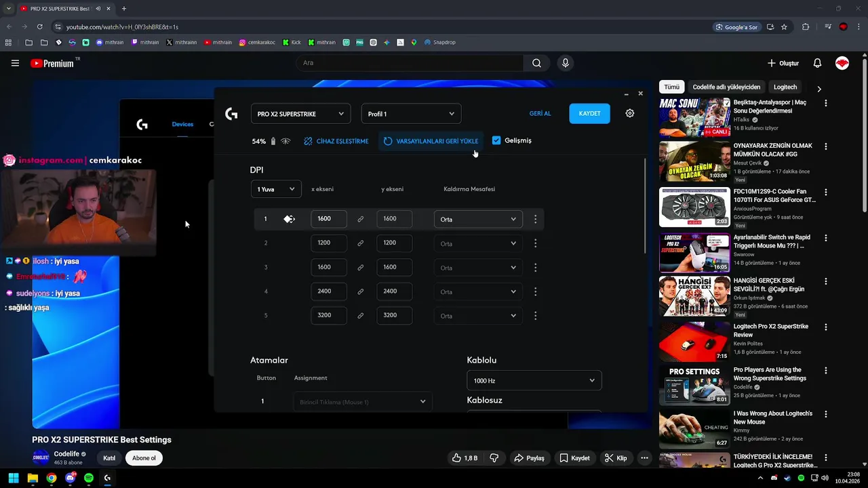868x488 pixels.
Task: Open three-dot menu for DPI row 3
Action: pos(536,268)
